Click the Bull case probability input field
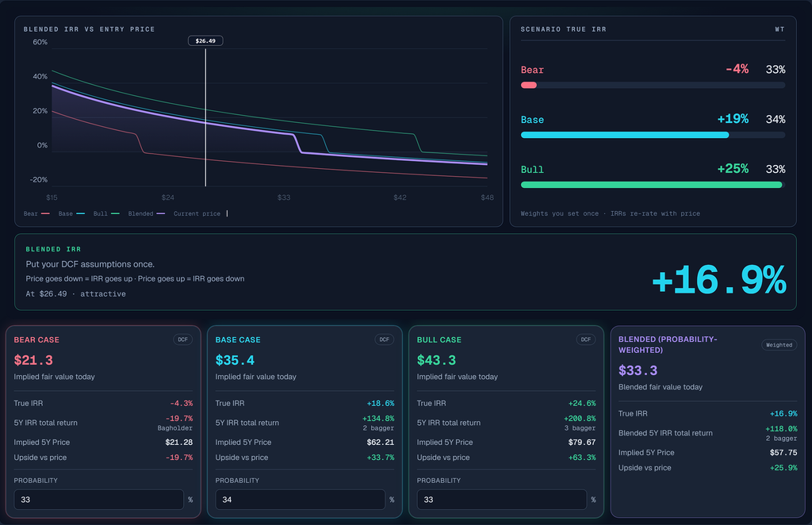The width and height of the screenshot is (812, 525). coord(501,500)
